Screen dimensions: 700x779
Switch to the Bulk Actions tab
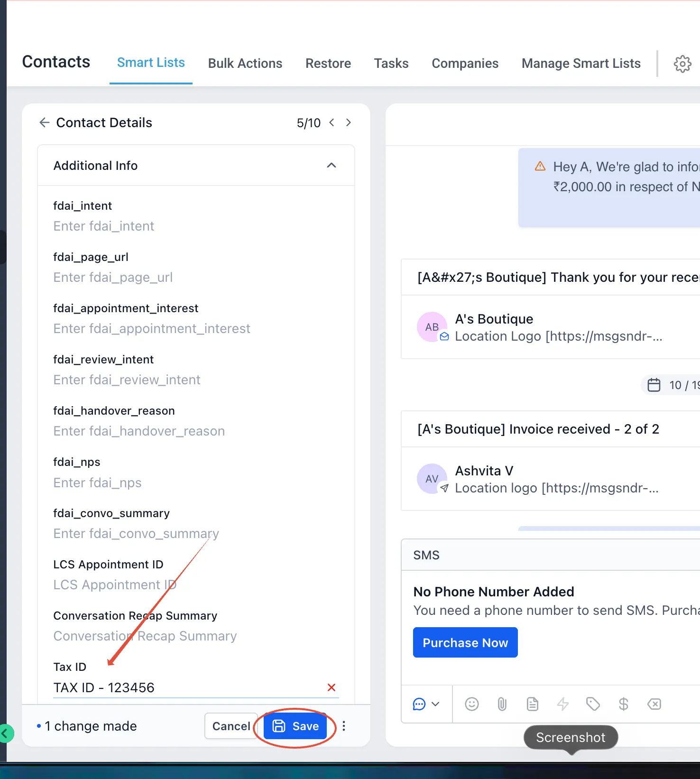tap(245, 64)
